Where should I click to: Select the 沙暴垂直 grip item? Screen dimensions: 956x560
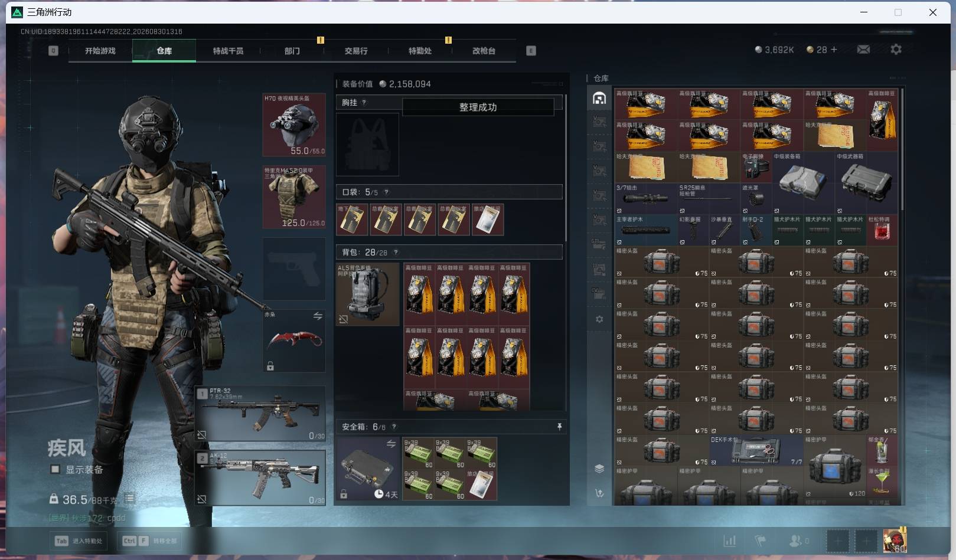(x=725, y=230)
